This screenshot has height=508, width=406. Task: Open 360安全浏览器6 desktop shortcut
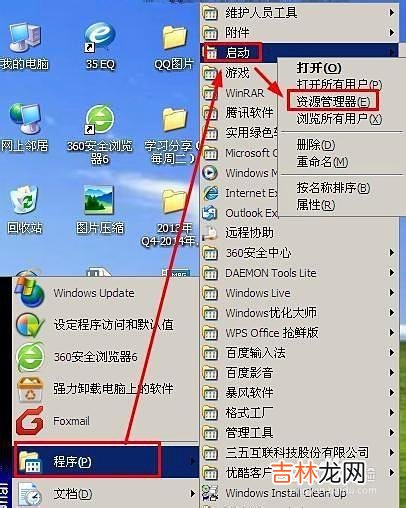coord(100,133)
